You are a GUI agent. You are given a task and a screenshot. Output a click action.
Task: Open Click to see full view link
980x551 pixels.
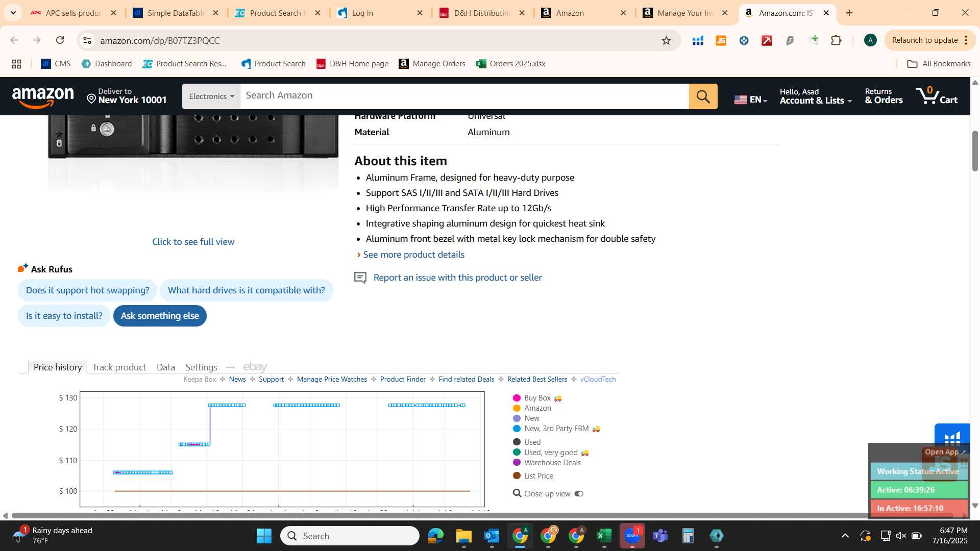click(x=193, y=242)
